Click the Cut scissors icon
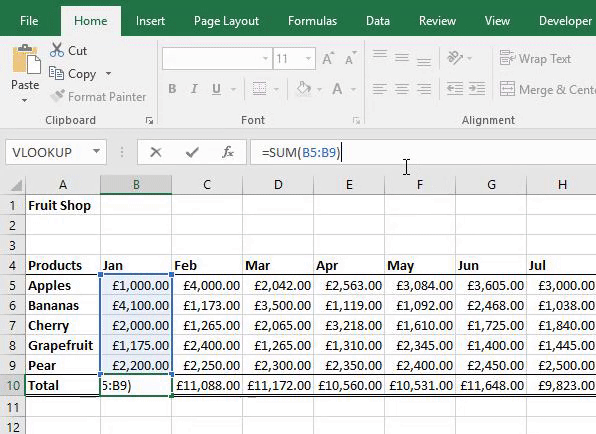The width and height of the screenshot is (596, 434). [57, 50]
